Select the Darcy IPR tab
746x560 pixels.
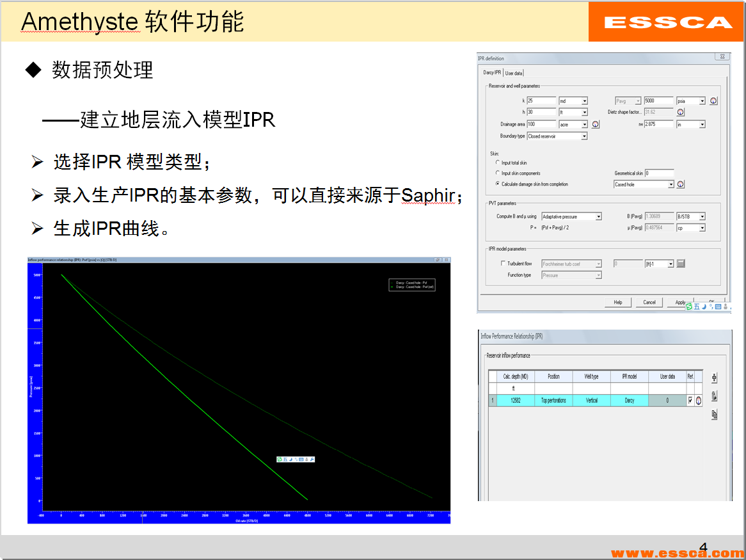(x=491, y=73)
